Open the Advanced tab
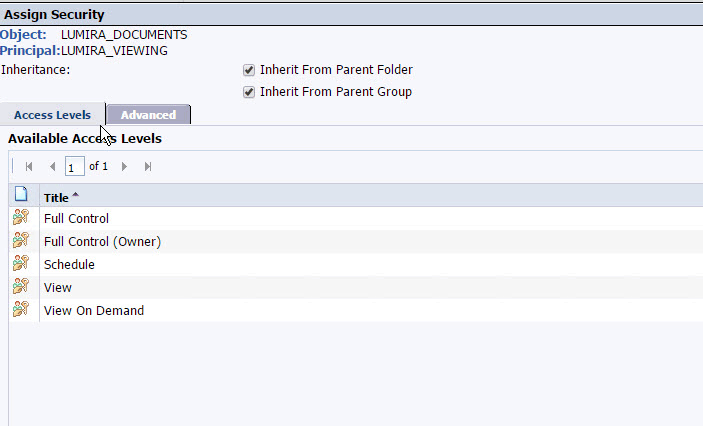703x426 pixels. click(148, 115)
